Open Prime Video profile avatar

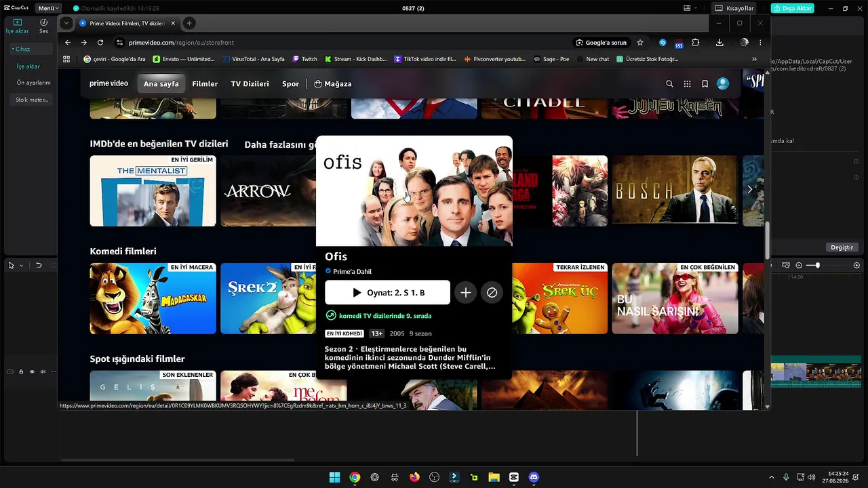click(x=723, y=83)
